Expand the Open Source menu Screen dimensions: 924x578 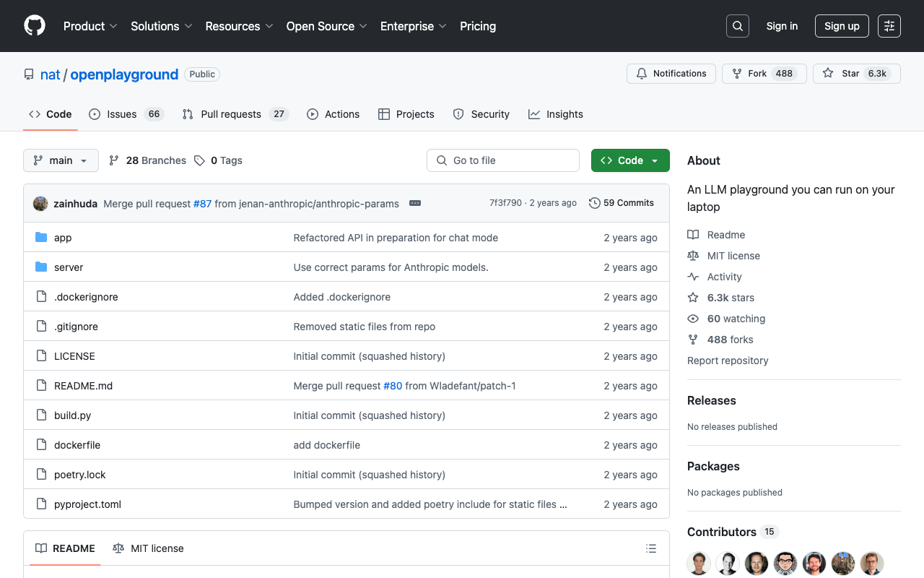point(327,26)
